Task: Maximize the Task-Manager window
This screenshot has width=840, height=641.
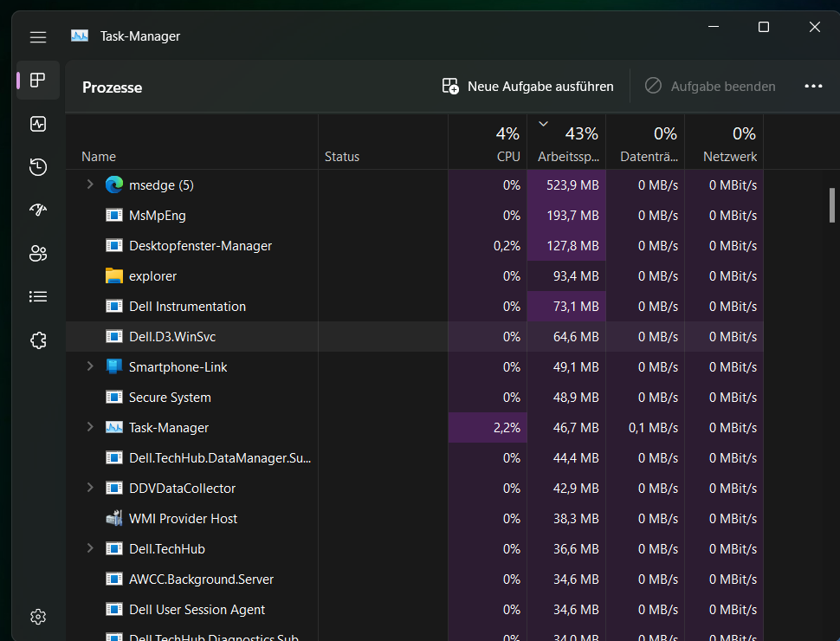Action: [764, 26]
